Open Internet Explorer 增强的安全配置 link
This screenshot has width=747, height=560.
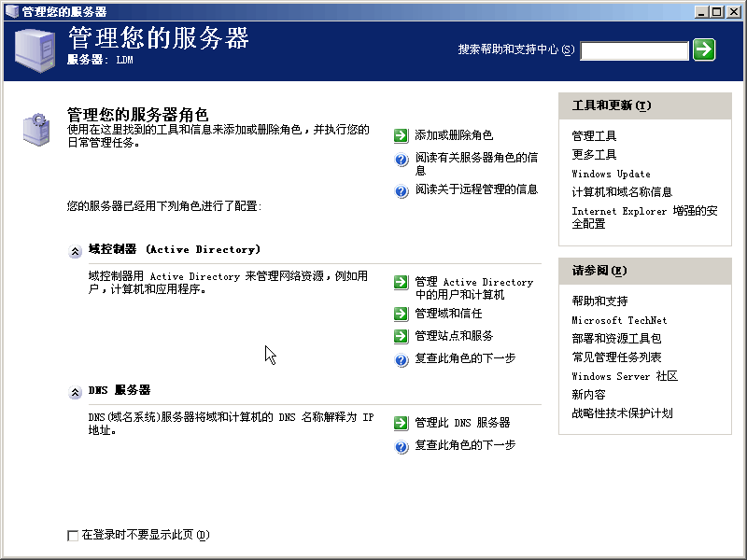pos(644,217)
